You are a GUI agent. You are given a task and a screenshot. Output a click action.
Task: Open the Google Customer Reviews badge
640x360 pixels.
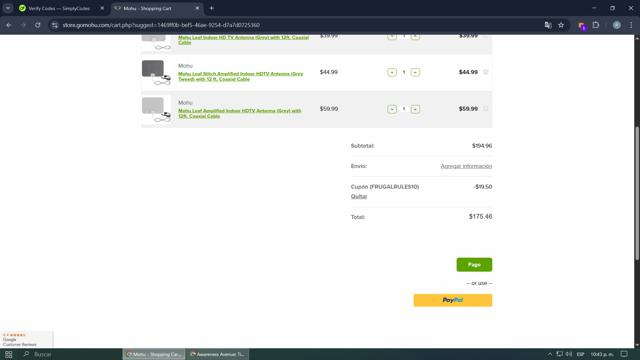[x=27, y=339]
